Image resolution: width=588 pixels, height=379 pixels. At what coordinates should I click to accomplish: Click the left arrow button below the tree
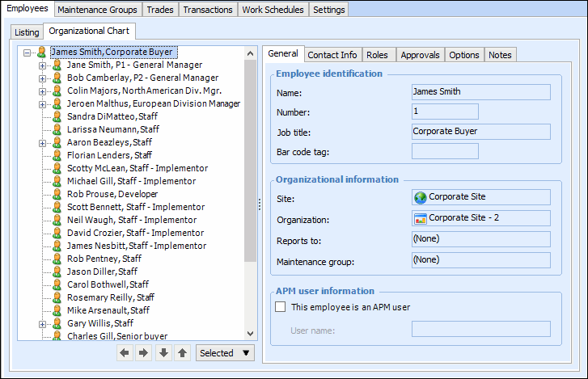[125, 353]
